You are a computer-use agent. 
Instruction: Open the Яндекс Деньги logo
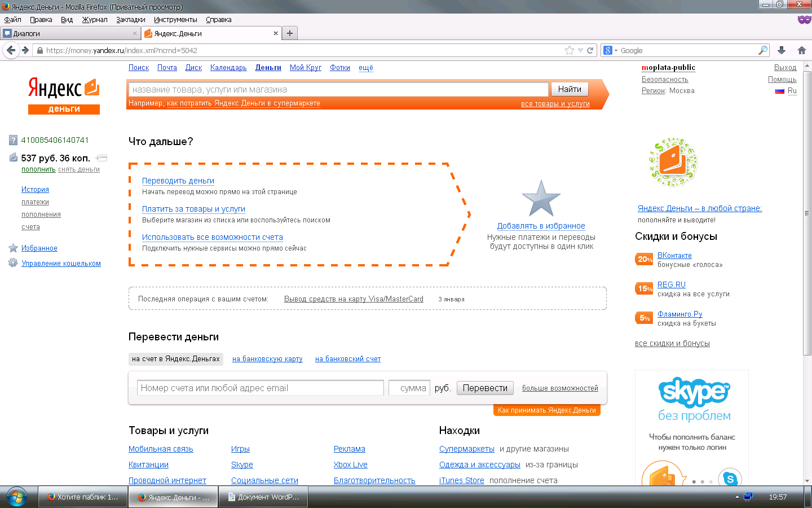(x=64, y=96)
